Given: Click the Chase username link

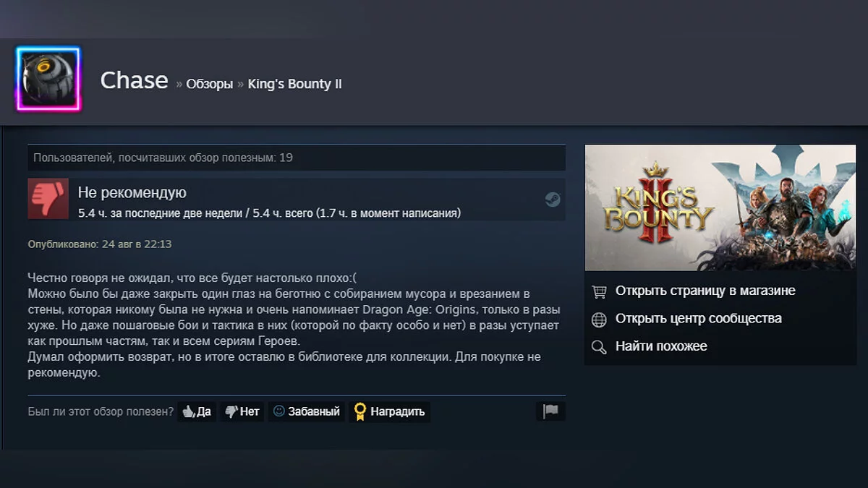Looking at the screenshot, I should click(x=134, y=80).
